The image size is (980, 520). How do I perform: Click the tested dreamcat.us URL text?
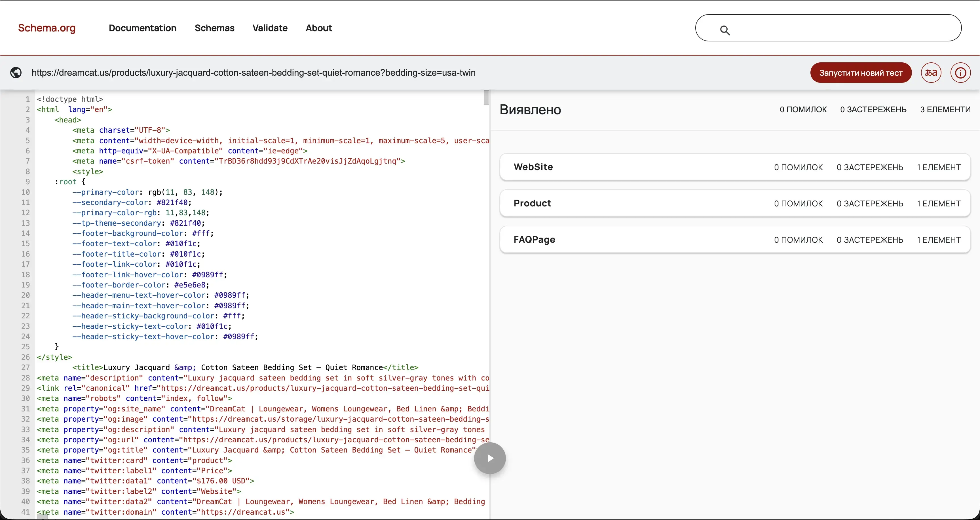[254, 73]
